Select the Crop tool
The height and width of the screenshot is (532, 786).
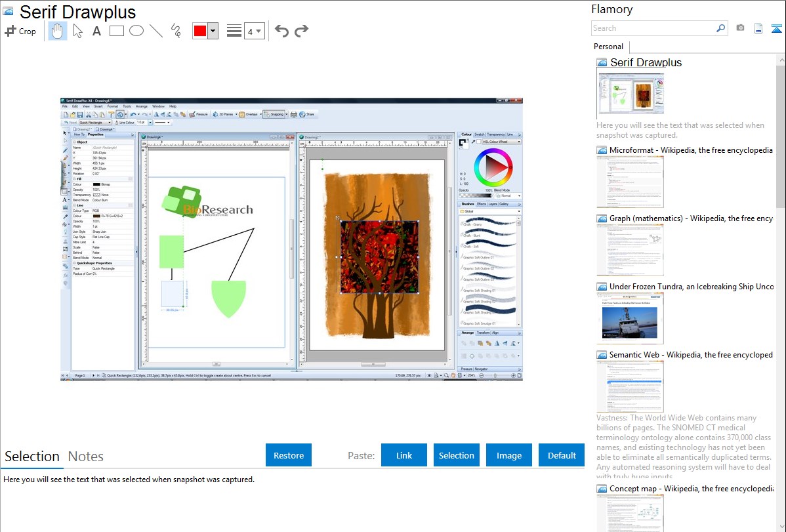pyautogui.click(x=20, y=31)
